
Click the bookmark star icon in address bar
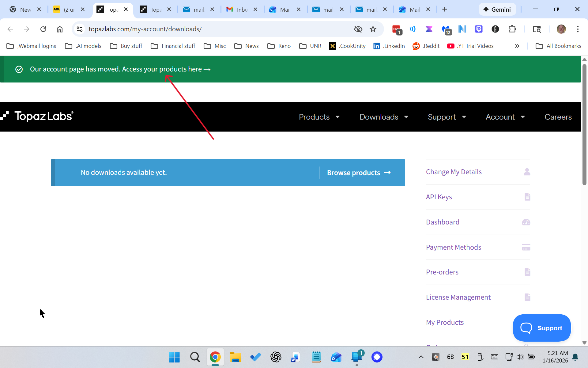point(373,29)
